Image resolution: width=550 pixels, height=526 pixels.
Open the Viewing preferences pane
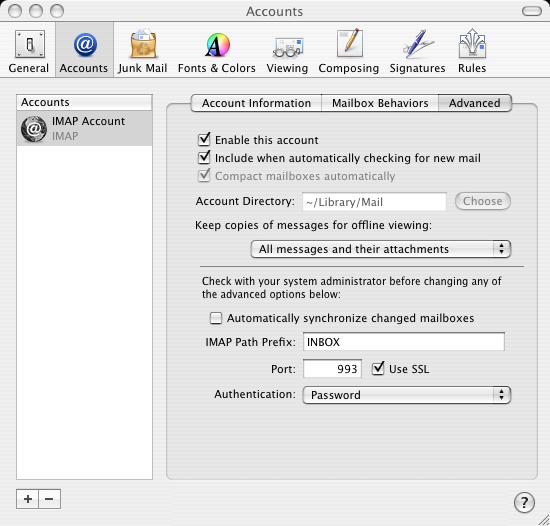click(x=287, y=52)
